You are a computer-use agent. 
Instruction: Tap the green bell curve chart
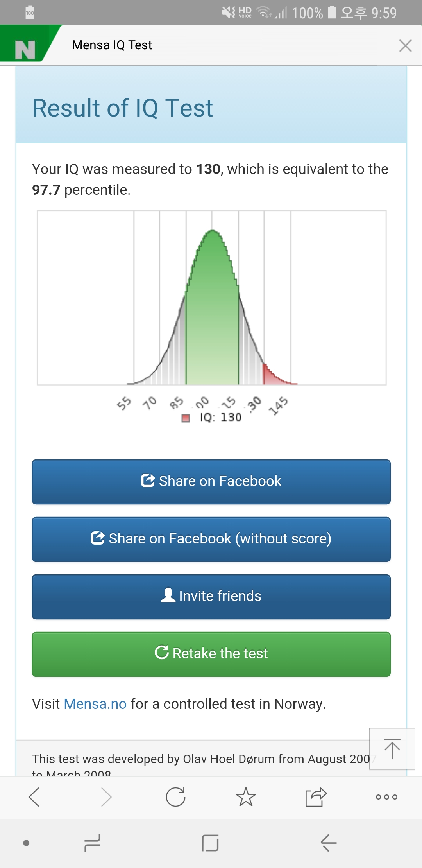click(212, 298)
